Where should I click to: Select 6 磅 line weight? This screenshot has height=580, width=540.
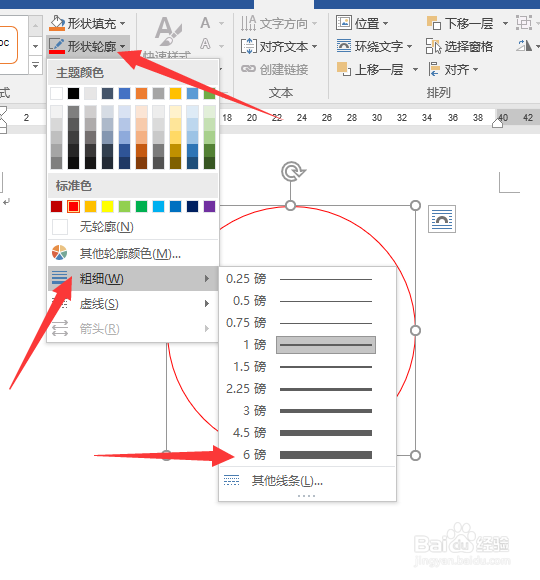307,455
